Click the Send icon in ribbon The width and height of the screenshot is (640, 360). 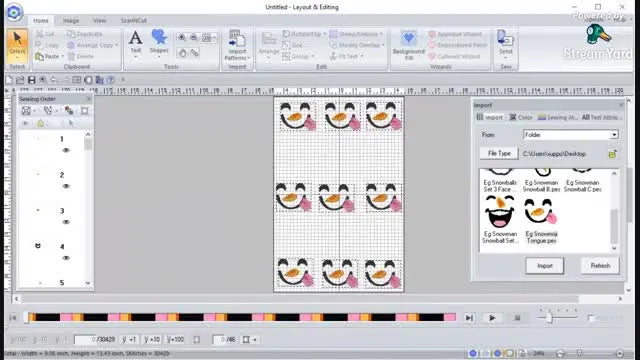(x=505, y=42)
